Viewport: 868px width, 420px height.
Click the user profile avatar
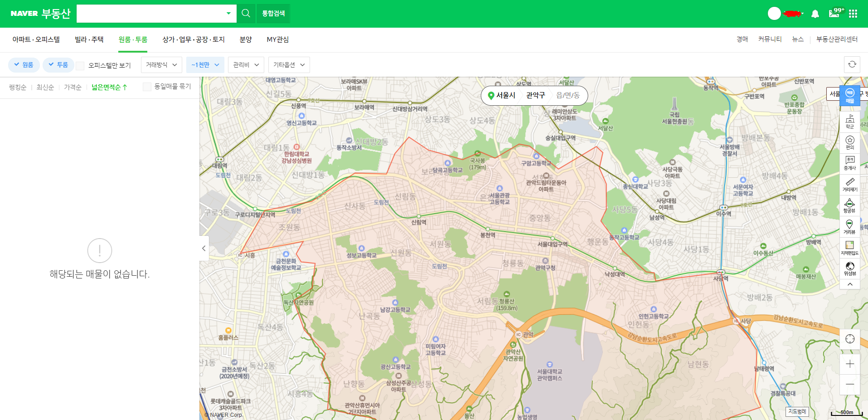pos(774,14)
